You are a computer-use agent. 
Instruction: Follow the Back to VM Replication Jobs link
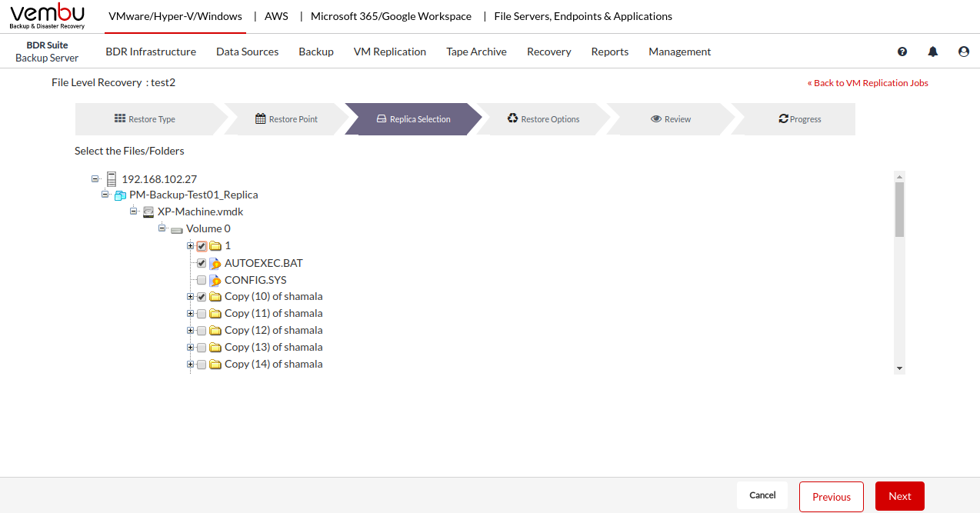coord(868,83)
